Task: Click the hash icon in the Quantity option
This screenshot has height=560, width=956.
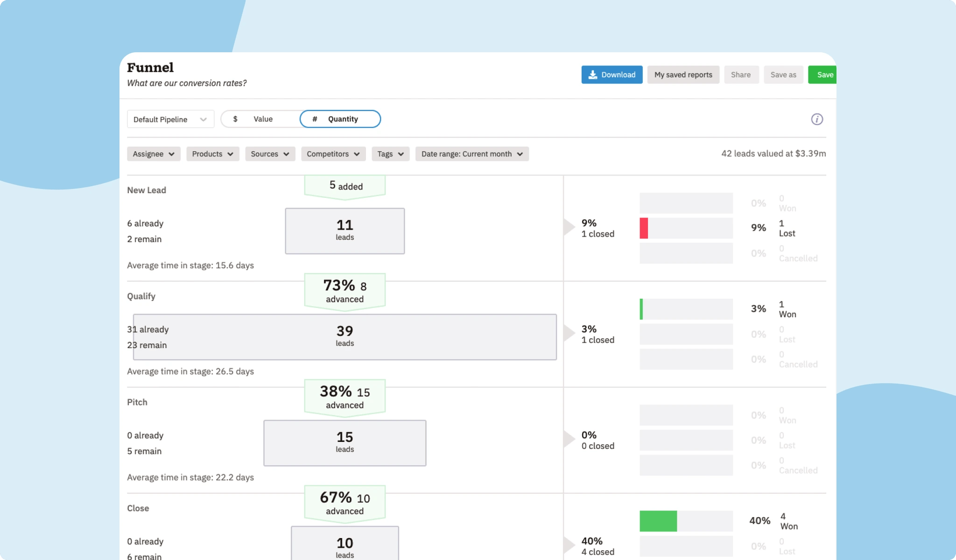Action: [314, 119]
